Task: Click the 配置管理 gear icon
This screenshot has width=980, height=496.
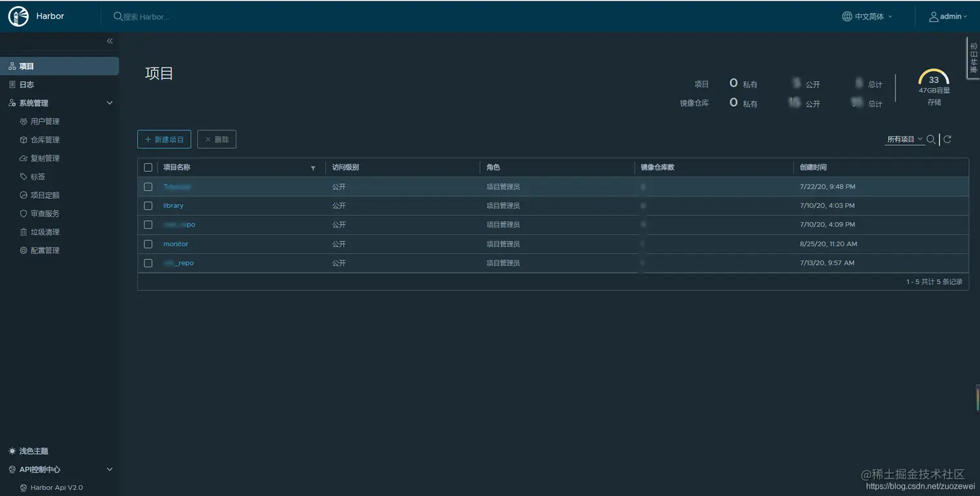Action: click(x=24, y=250)
